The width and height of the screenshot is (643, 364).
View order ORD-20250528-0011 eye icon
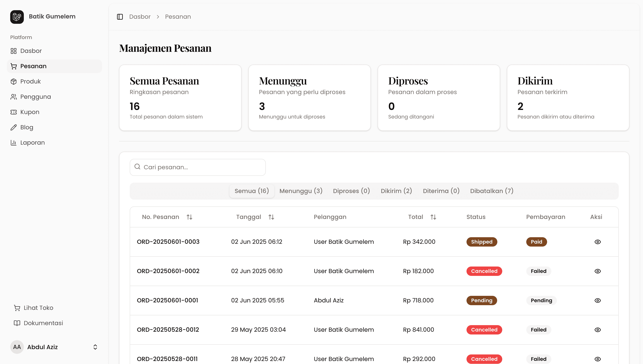click(598, 359)
